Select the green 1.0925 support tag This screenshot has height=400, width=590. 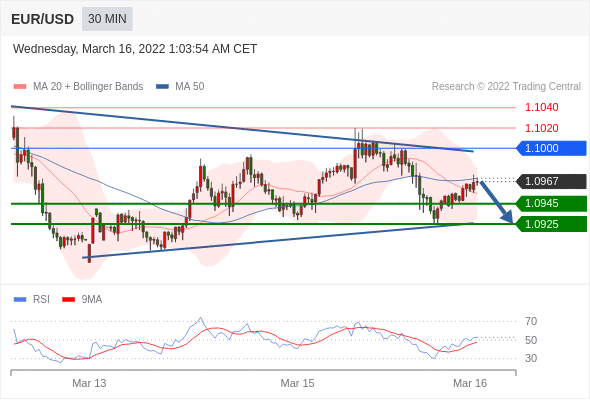coord(551,224)
